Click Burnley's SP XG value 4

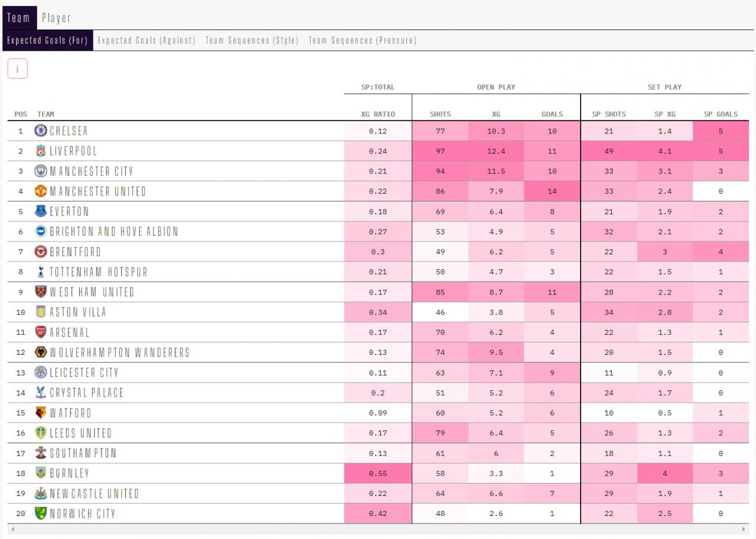[665, 473]
